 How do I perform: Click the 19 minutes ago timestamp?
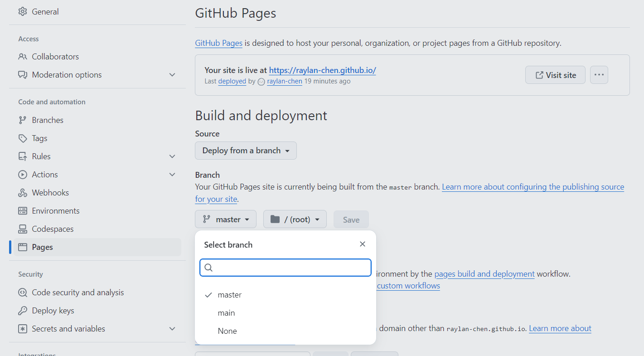[x=327, y=82]
